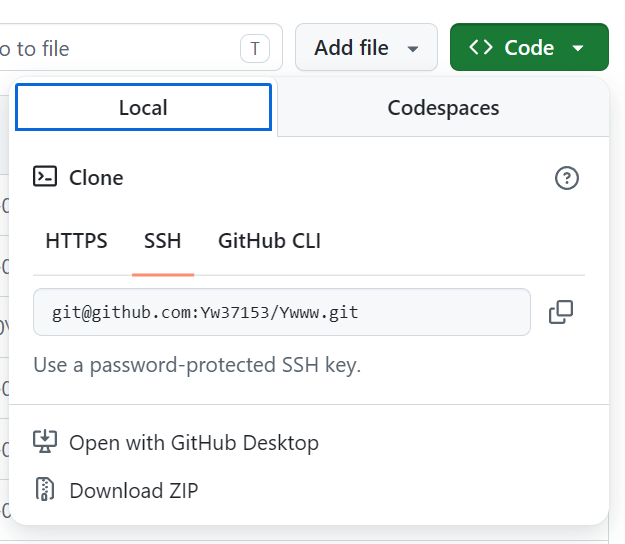
Task: Click the T keyboard shortcut badge
Action: (x=255, y=49)
